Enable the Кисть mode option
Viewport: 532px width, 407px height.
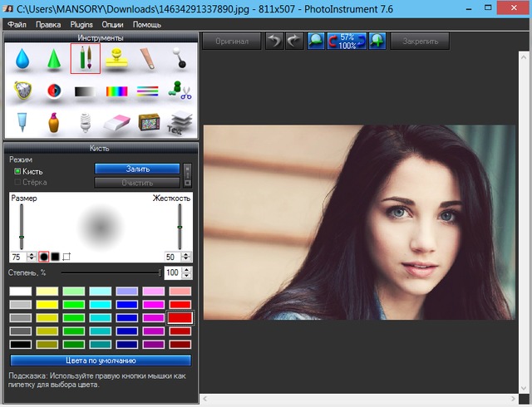18,171
